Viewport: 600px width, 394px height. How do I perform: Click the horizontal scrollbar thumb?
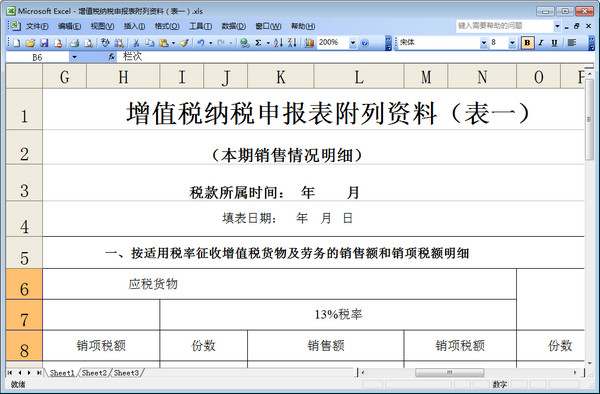coord(450,372)
